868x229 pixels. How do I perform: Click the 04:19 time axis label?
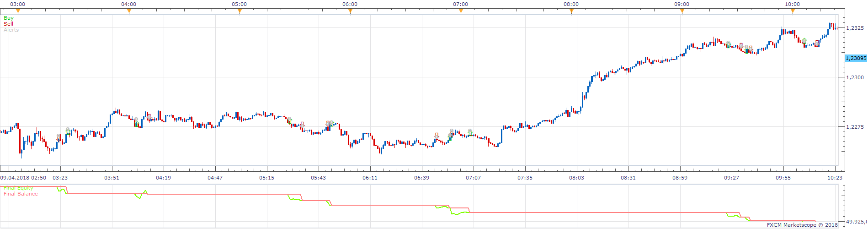coord(163,178)
